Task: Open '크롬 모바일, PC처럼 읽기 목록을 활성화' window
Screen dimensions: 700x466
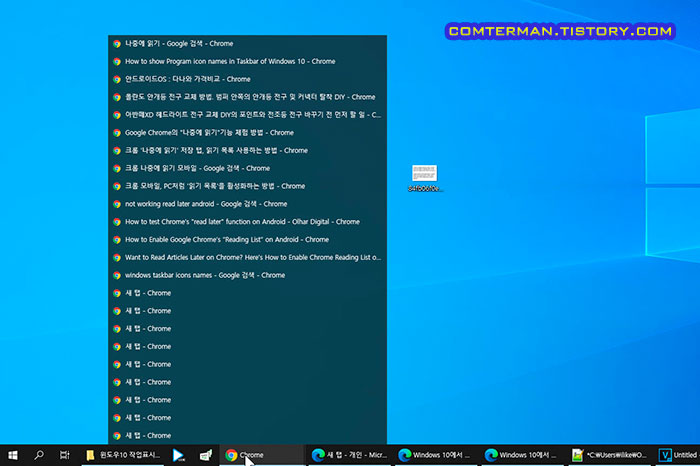Action: click(x=247, y=186)
